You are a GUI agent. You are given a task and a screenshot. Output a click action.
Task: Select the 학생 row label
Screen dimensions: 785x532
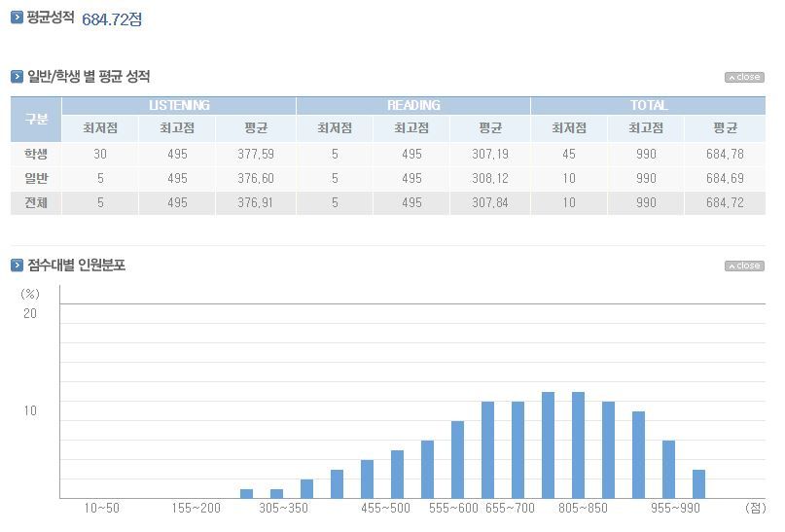point(36,155)
